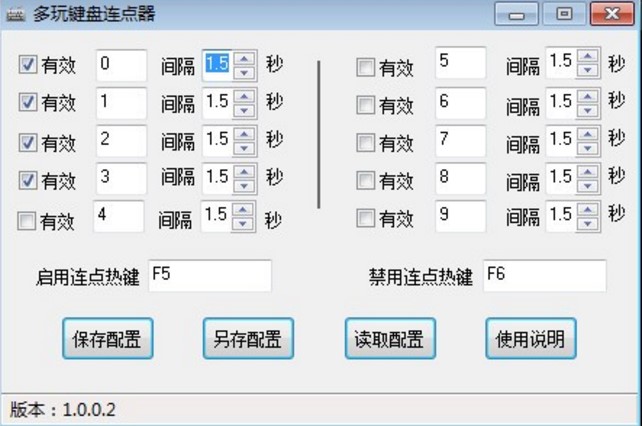The image size is (642, 426).
Task: Click down arrow on key 7 interval spinner
Action: (x=588, y=148)
